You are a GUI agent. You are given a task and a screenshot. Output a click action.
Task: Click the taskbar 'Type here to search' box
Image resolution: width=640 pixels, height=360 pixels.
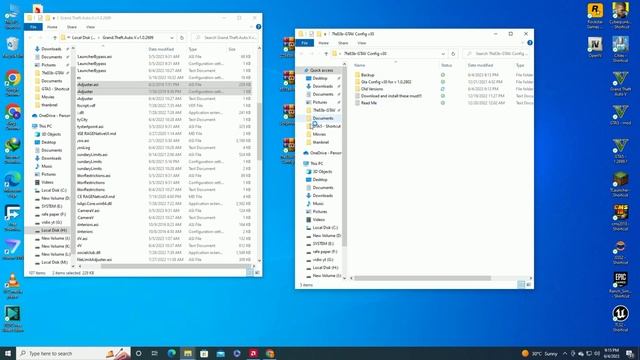(73, 353)
